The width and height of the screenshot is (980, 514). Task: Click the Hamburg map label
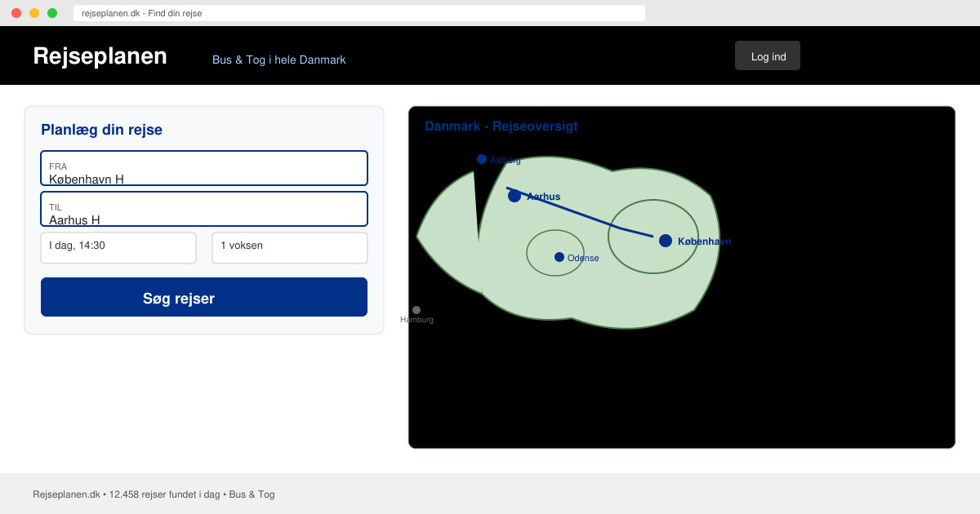(x=416, y=320)
